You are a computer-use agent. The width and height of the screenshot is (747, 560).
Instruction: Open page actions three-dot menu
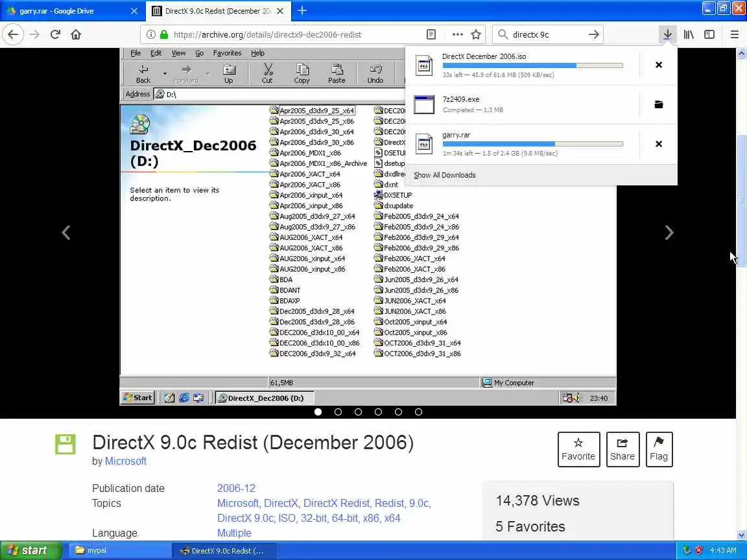(x=457, y=34)
